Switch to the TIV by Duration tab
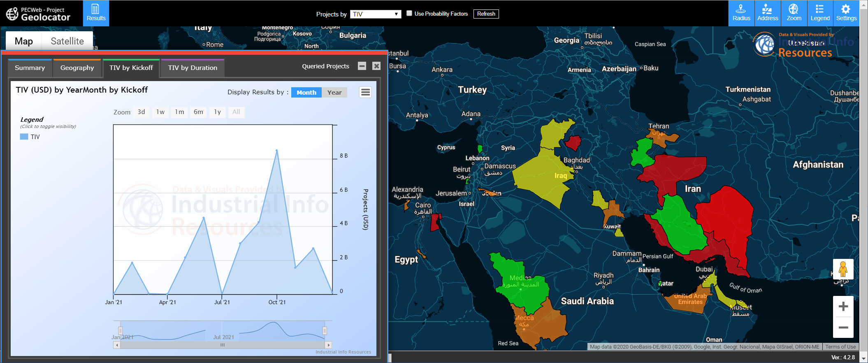The image size is (868, 363). (193, 68)
